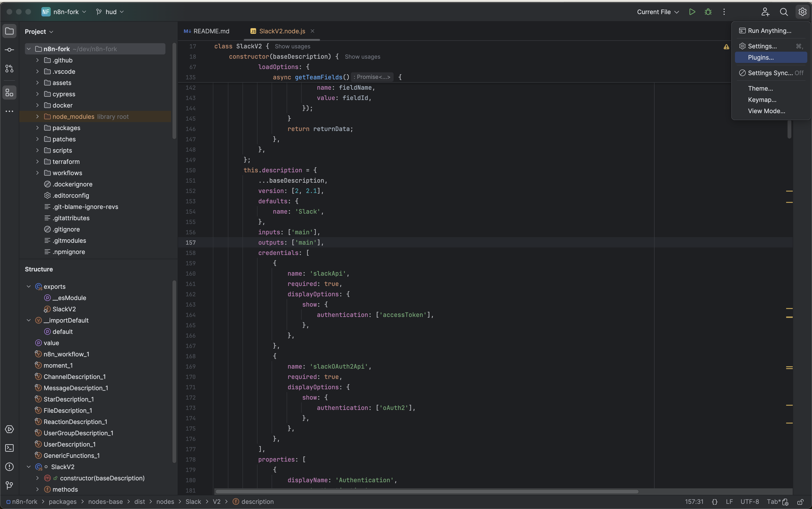The height and width of the screenshot is (509, 812).
Task: Run current file with play button
Action: tap(692, 12)
